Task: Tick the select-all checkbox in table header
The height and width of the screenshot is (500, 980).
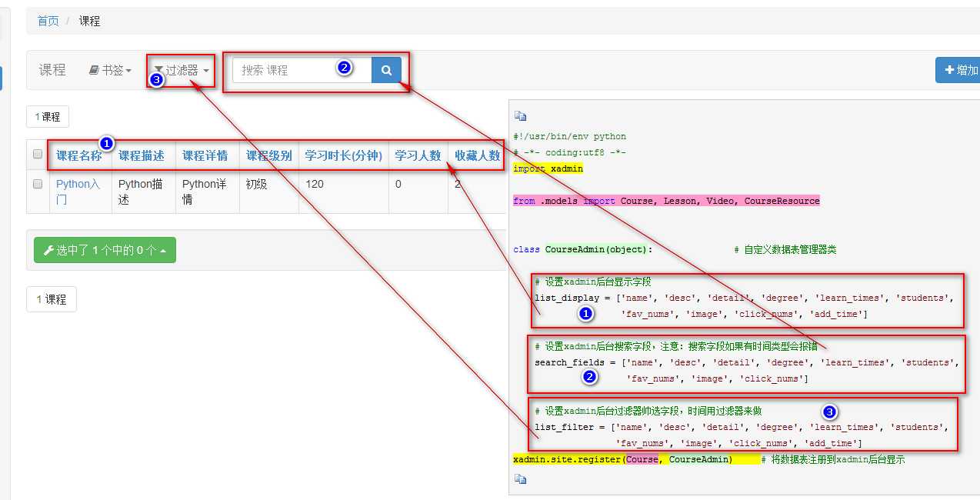Action: (38, 155)
